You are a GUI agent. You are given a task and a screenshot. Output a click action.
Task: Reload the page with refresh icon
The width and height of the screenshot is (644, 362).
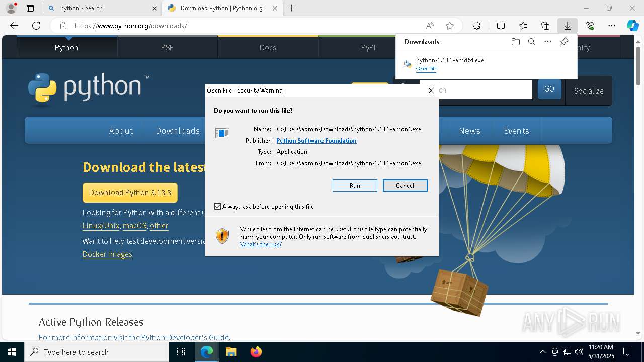point(36,26)
